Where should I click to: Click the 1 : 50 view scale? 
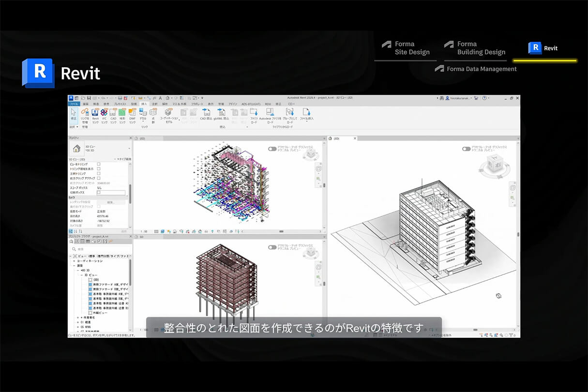(x=143, y=232)
